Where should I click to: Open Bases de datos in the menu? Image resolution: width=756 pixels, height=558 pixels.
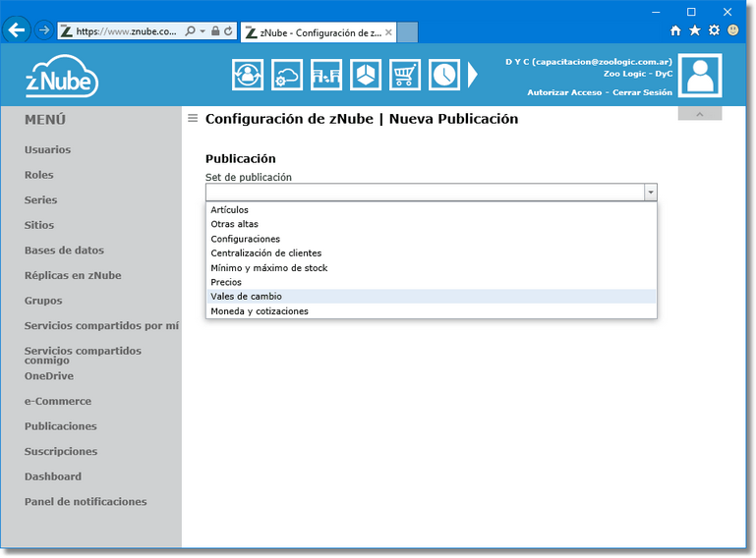point(64,251)
